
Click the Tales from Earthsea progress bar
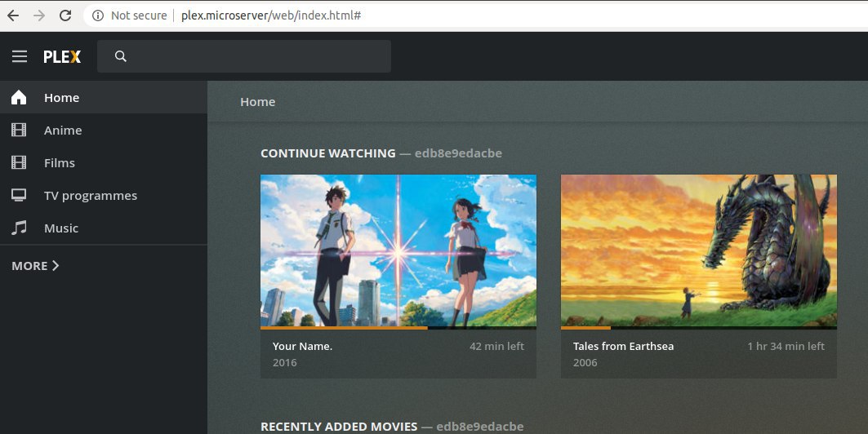[x=699, y=328]
